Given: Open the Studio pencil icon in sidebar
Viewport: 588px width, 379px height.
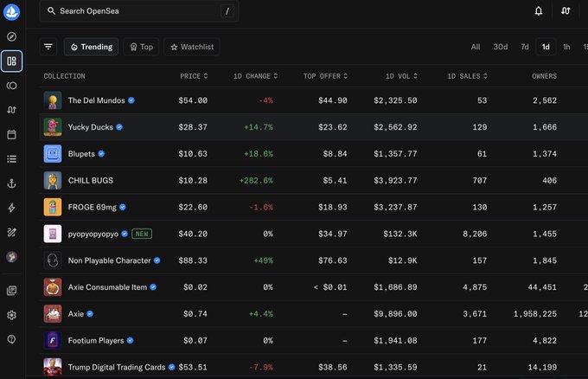Looking at the screenshot, I should tap(11, 232).
